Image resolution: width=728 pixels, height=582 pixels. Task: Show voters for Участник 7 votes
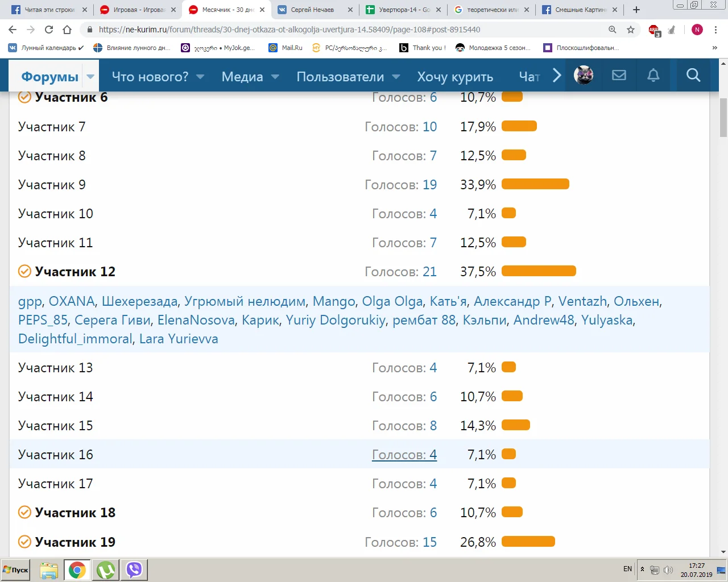pyautogui.click(x=401, y=127)
